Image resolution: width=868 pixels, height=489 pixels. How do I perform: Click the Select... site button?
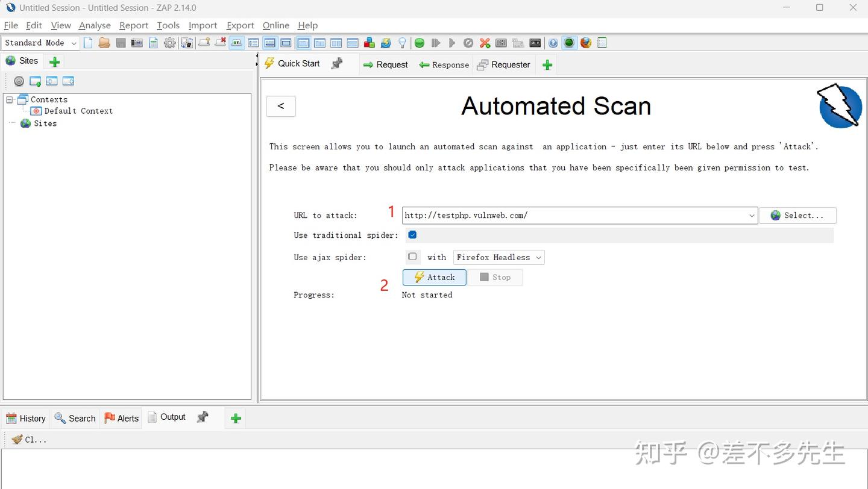click(x=797, y=215)
